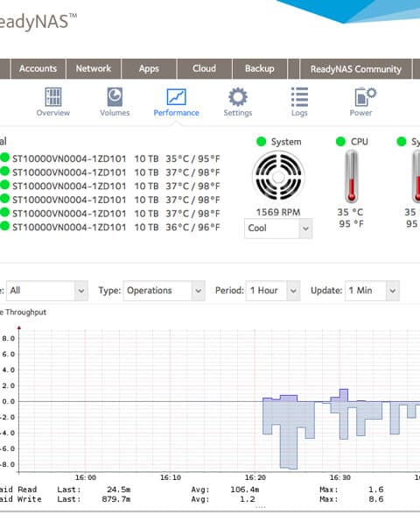Click the Max 1.6 read value
The image size is (420, 522).
[x=375, y=490]
